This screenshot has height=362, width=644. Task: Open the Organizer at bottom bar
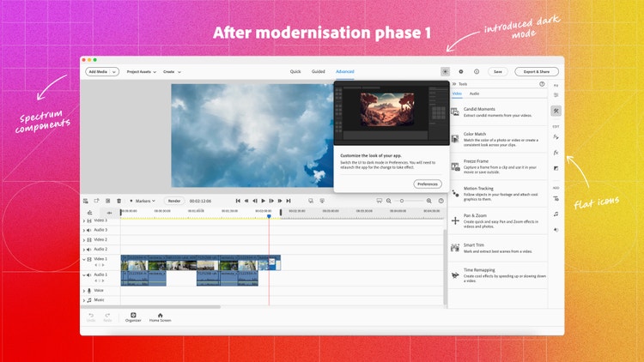tap(133, 317)
